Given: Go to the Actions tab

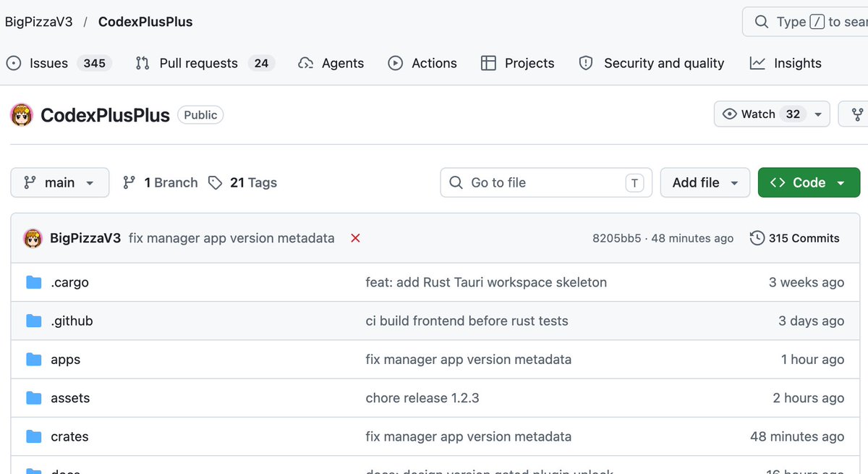Looking at the screenshot, I should tap(422, 63).
